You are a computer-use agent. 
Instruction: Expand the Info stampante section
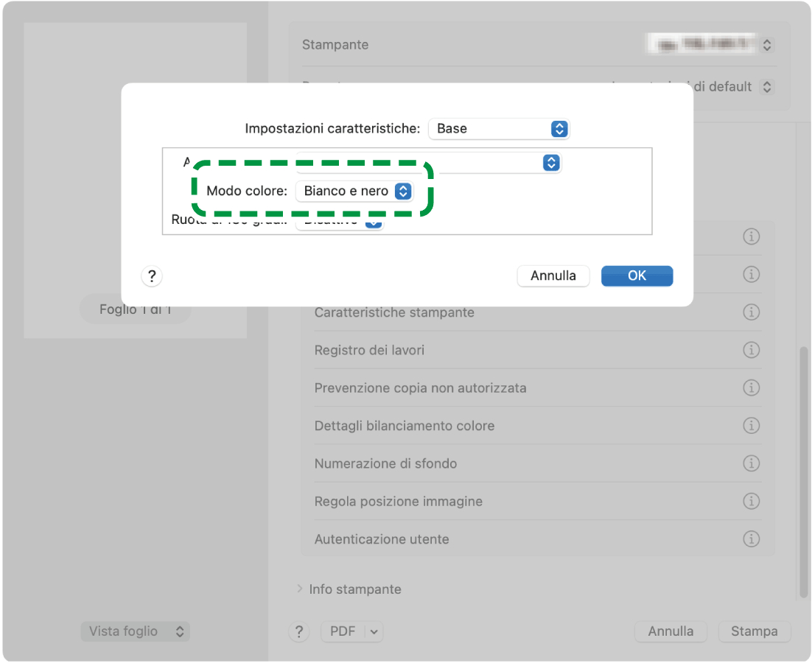(x=299, y=589)
